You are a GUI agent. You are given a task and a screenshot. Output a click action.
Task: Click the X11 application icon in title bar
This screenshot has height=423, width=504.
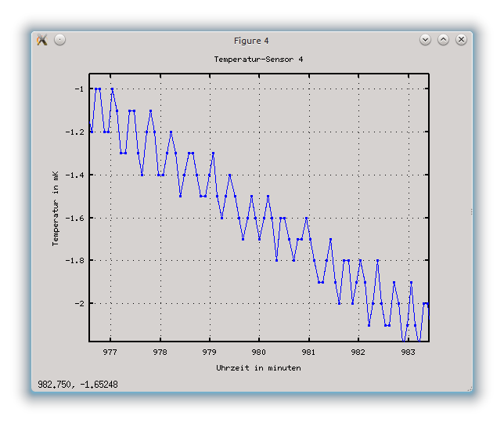42,40
